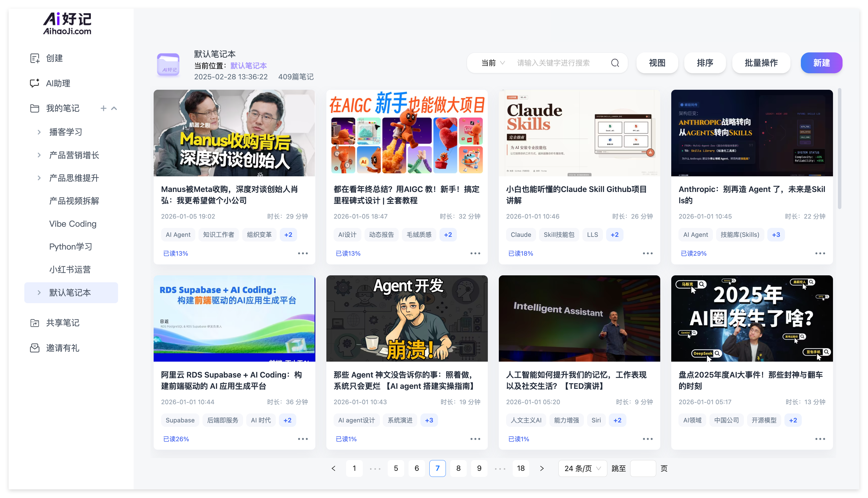The image size is (868, 498).
Task: Open the 小红书运营 notebook
Action: [70, 270]
